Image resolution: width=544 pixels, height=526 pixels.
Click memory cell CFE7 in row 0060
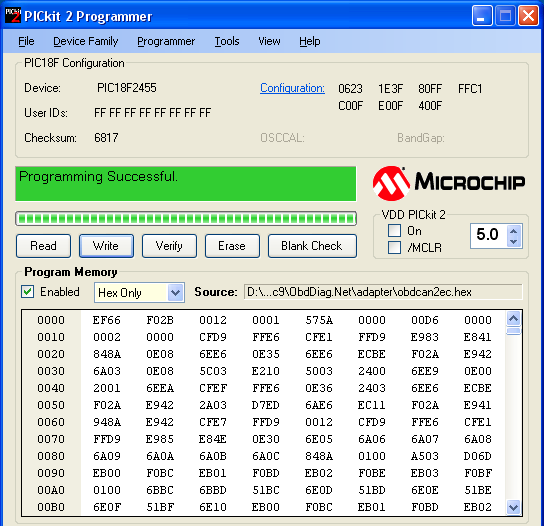pyautogui.click(x=213, y=422)
